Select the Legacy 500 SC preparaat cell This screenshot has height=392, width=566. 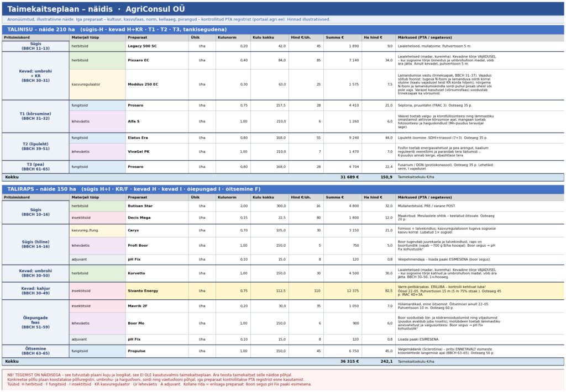click(157, 46)
